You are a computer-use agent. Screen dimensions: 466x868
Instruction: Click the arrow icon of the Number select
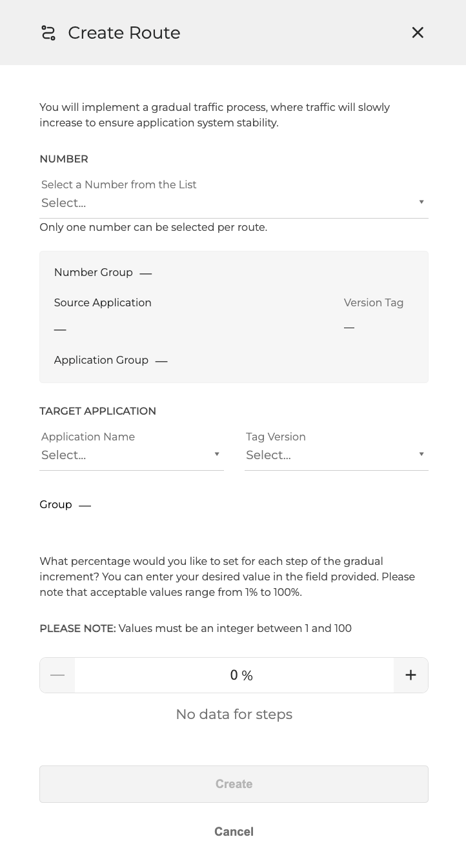pos(421,202)
